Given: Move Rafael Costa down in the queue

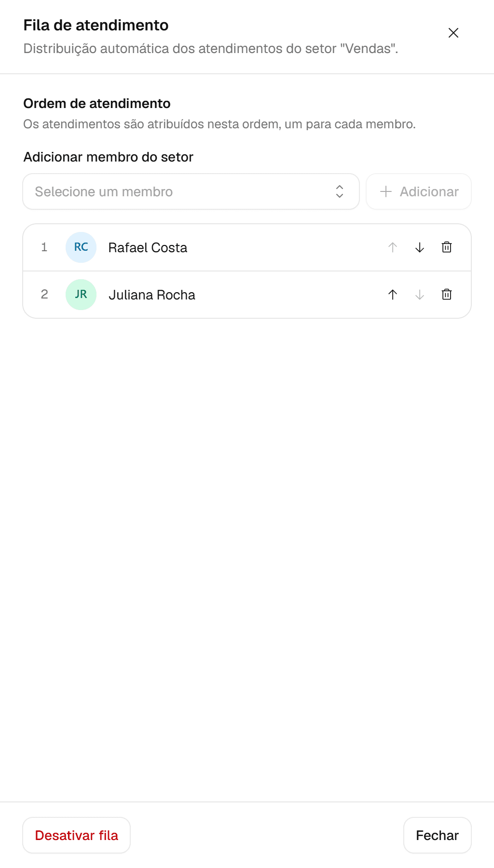Looking at the screenshot, I should pos(420,247).
